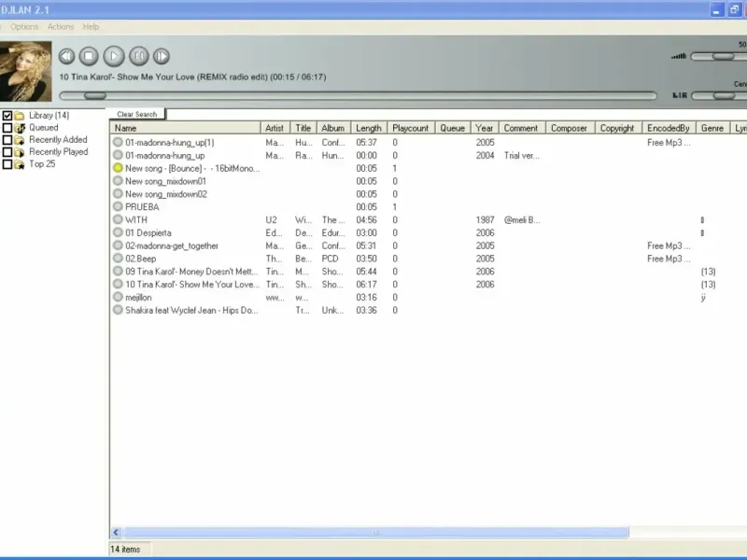Viewport: 747px width, 560px height.
Task: Click status icon of 02-madonna-get_together
Action: pos(118,245)
